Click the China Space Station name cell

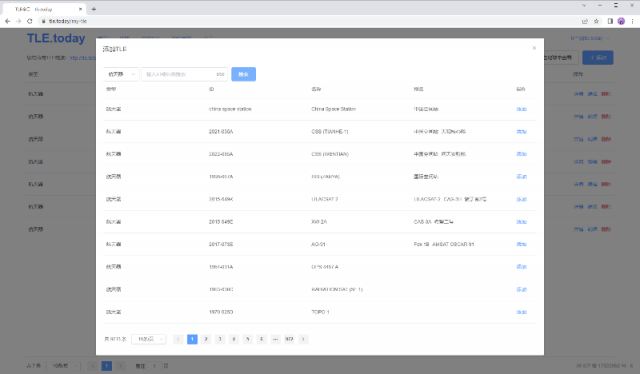(x=333, y=109)
